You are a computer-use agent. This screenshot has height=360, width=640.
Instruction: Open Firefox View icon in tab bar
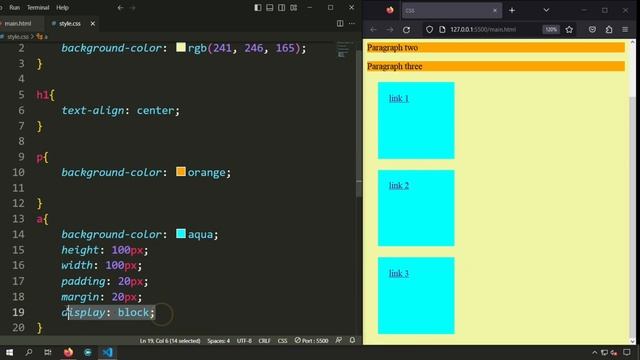click(390, 10)
